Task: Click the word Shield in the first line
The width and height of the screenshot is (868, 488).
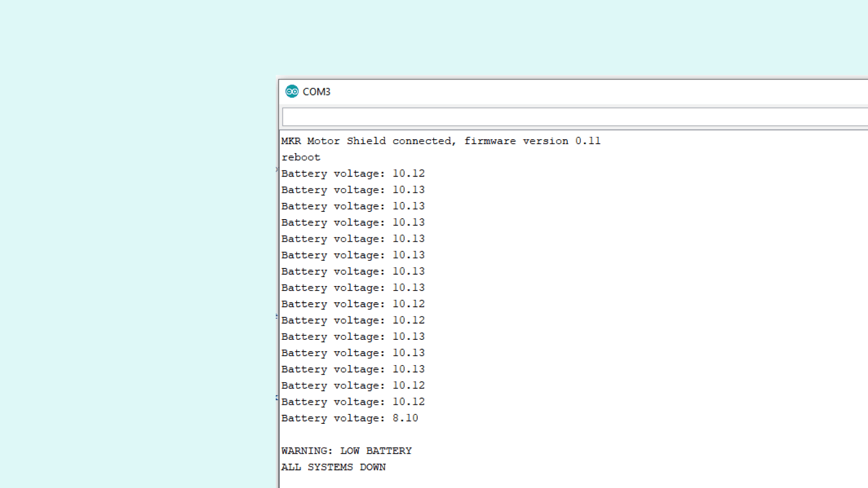Action: tap(366, 141)
